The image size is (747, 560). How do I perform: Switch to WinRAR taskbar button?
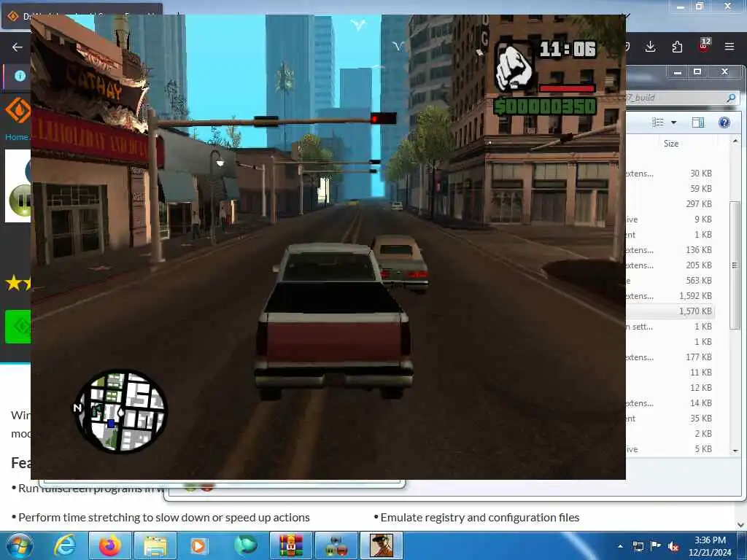(x=291, y=546)
